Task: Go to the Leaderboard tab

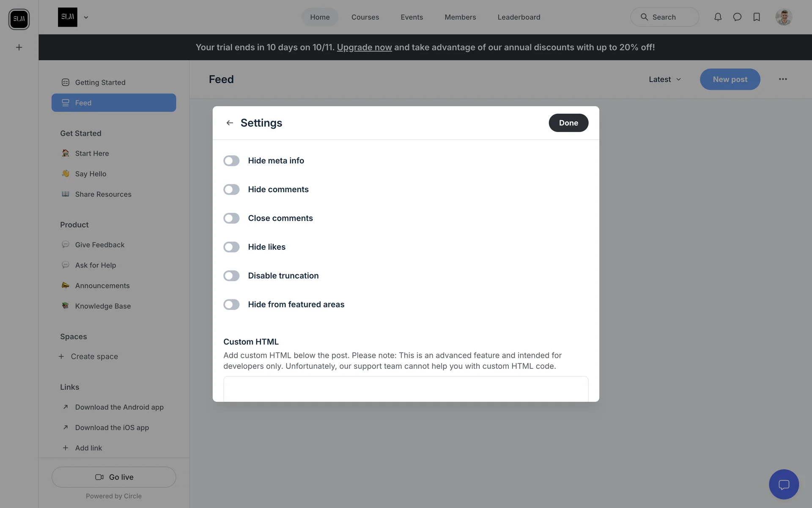Action: 518,17
